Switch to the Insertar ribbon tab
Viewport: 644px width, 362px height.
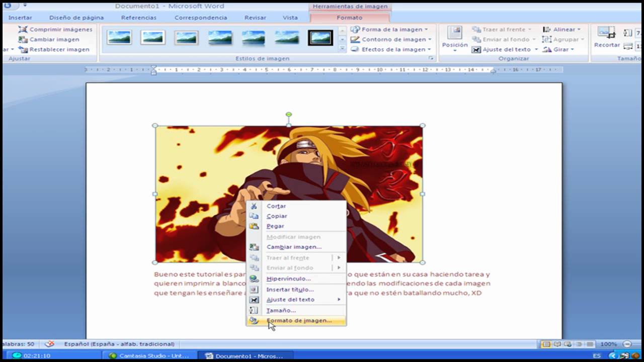click(x=20, y=18)
